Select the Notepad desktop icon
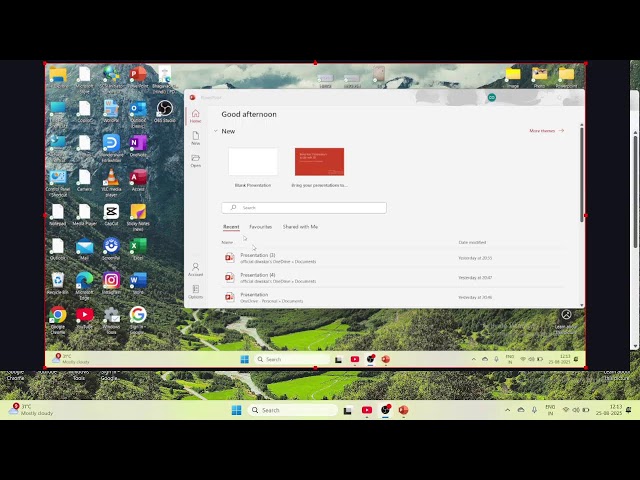Image resolution: width=640 pixels, height=480 pixels. [58, 214]
